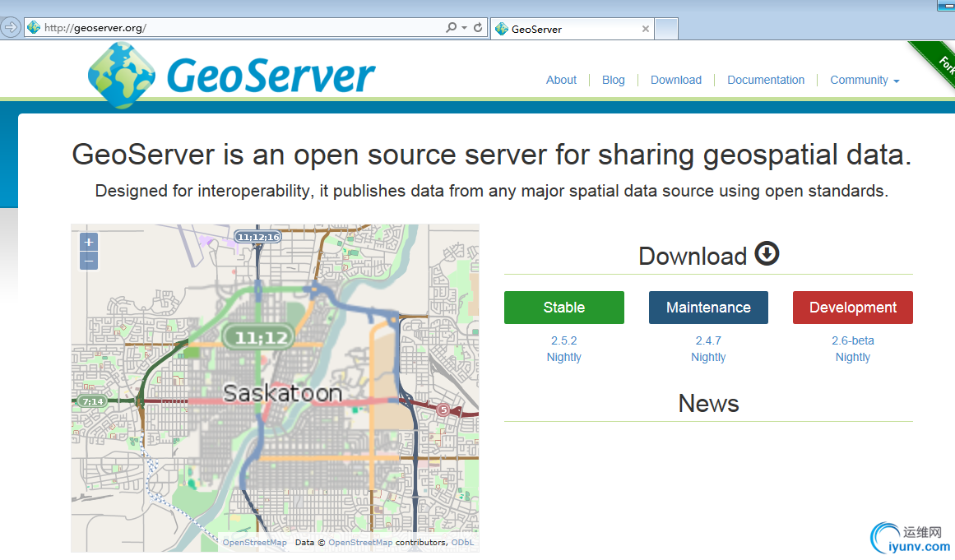Click the search magnifier in address bar
The height and width of the screenshot is (560, 955).
click(x=451, y=27)
